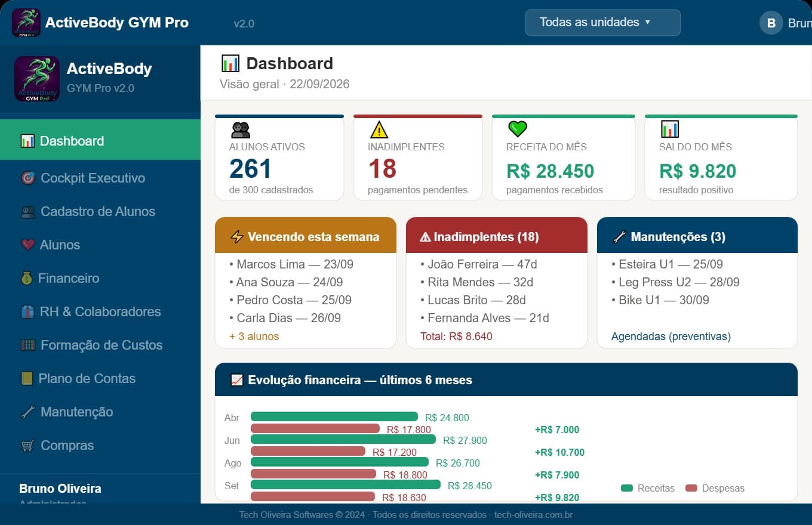Click the Vencendo esta semana header

pyautogui.click(x=306, y=235)
